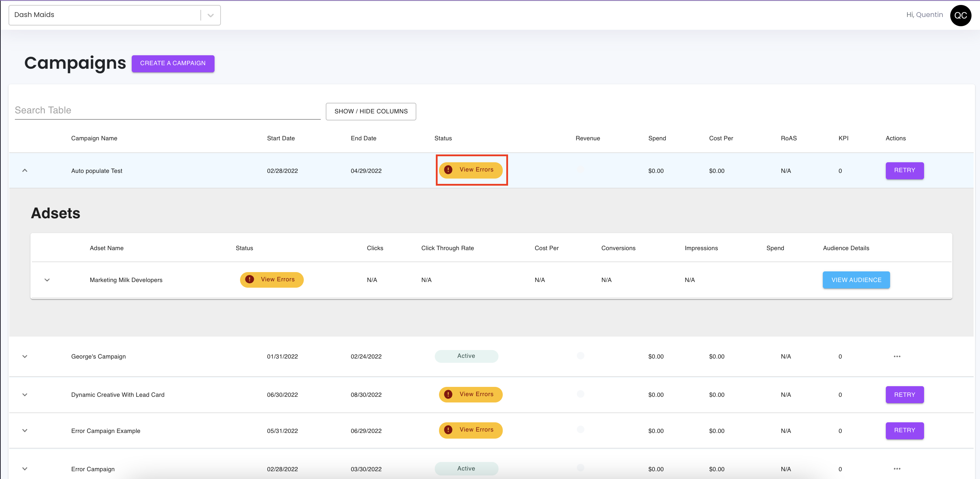This screenshot has height=479, width=980.
Task: Open George's Campaign three-dot actions menu
Action: pos(897,356)
